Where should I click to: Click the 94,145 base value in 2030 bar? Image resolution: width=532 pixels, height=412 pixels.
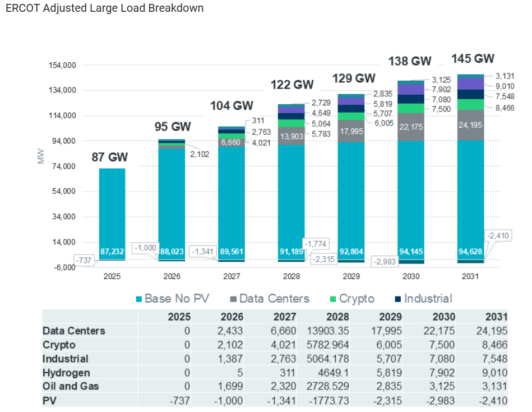point(411,252)
